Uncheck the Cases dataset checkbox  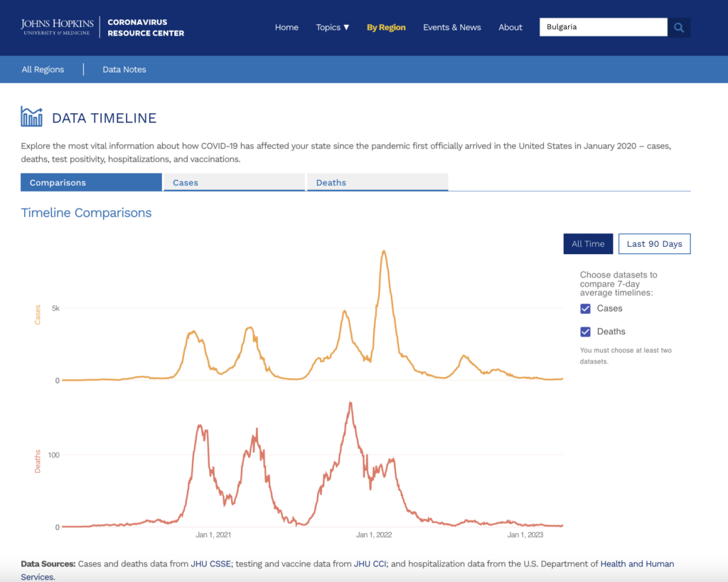coord(586,309)
